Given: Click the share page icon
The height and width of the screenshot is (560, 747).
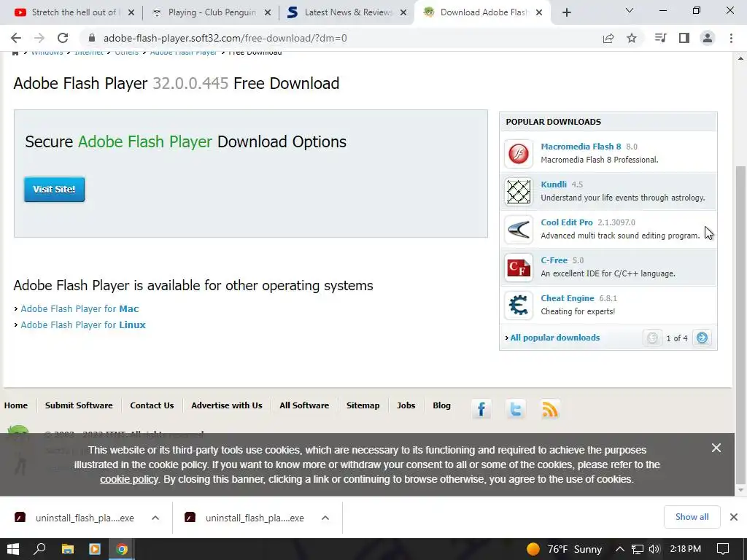Looking at the screenshot, I should (x=608, y=38).
